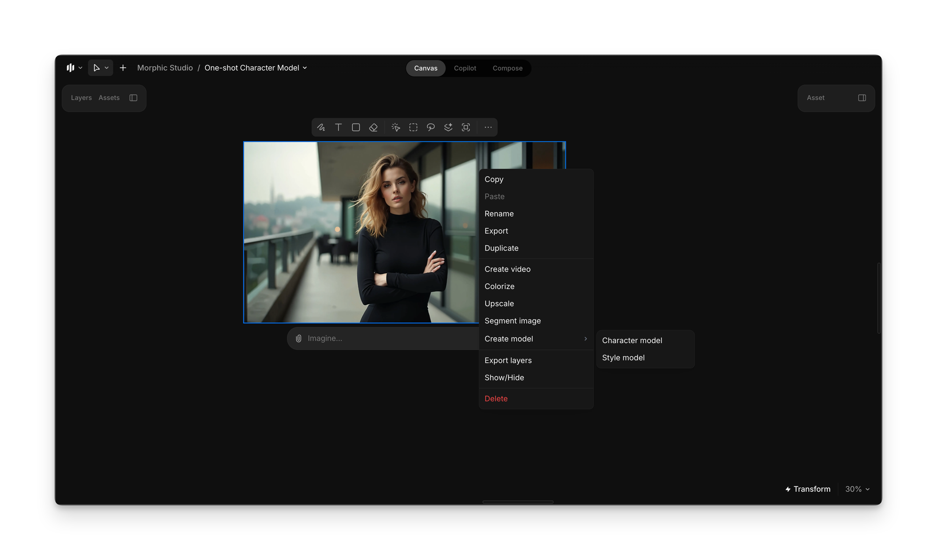Viewport: 937px width, 560px height.
Task: Open the cursor tool mode dropdown
Action: (x=106, y=68)
